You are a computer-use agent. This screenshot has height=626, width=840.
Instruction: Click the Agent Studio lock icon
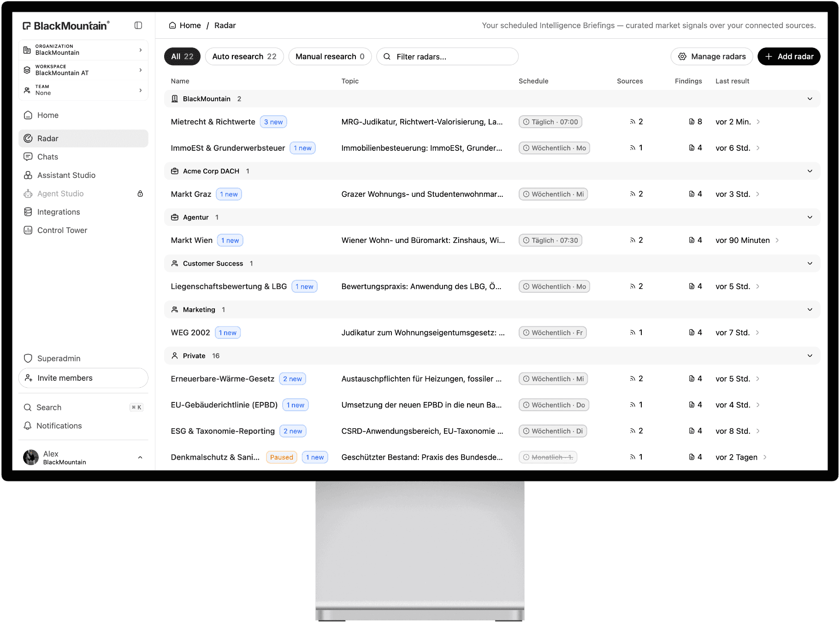tap(140, 194)
